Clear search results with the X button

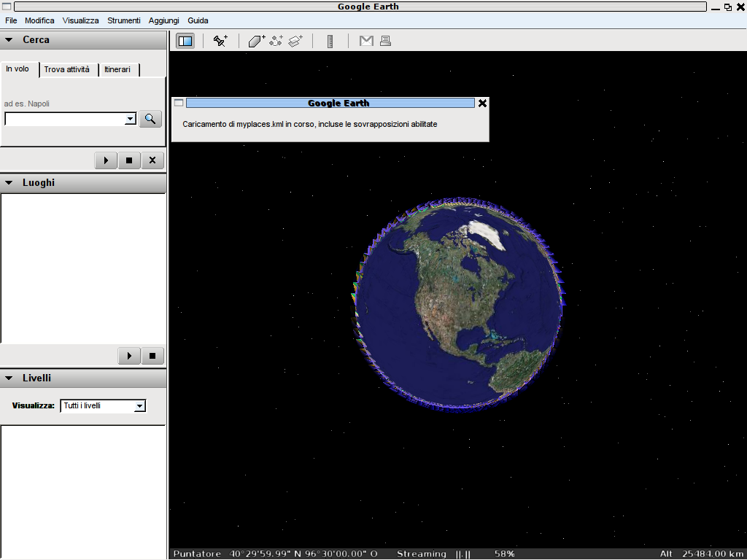[152, 160]
